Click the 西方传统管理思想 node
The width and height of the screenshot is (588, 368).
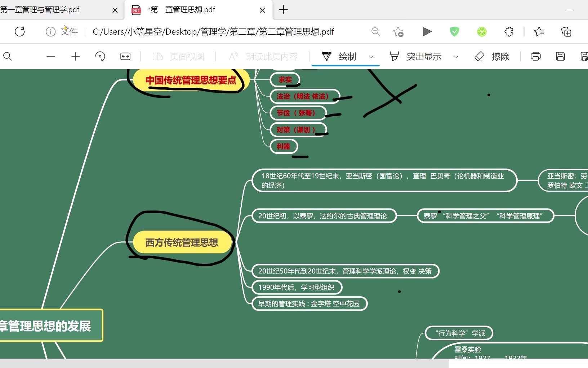pyautogui.click(x=182, y=242)
